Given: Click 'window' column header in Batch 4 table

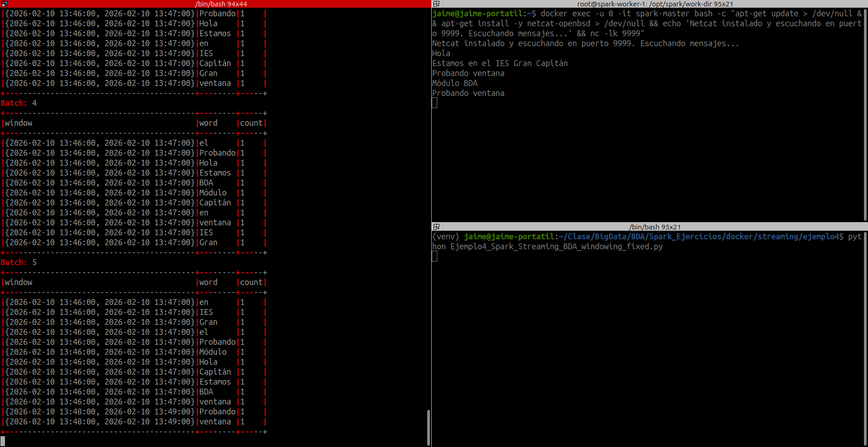Looking at the screenshot, I should [19, 123].
